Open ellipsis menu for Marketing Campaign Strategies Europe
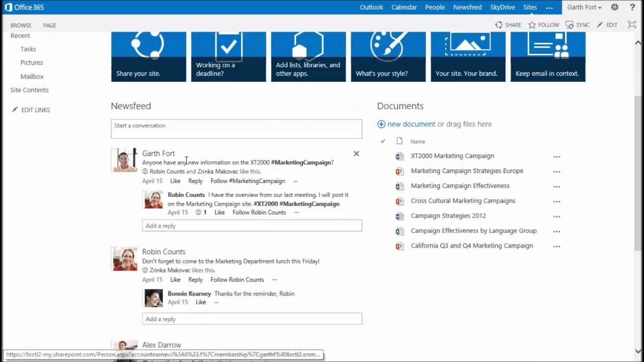This screenshot has height=362, width=644. pos(556,171)
